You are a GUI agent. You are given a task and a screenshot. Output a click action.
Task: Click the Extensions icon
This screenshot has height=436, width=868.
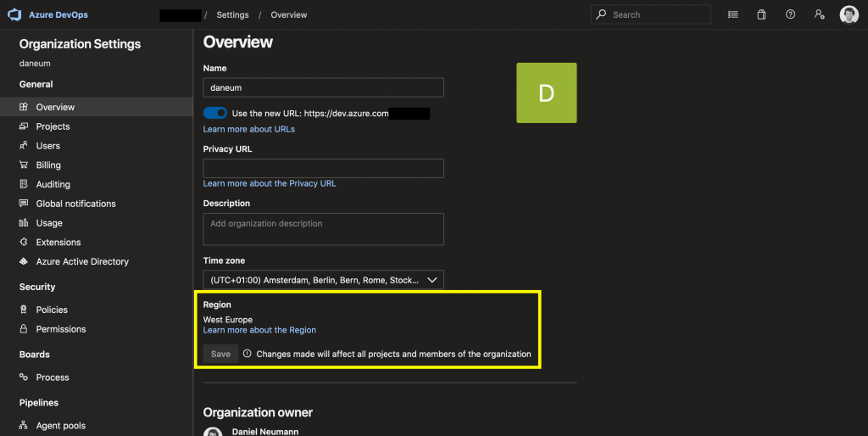click(x=23, y=242)
